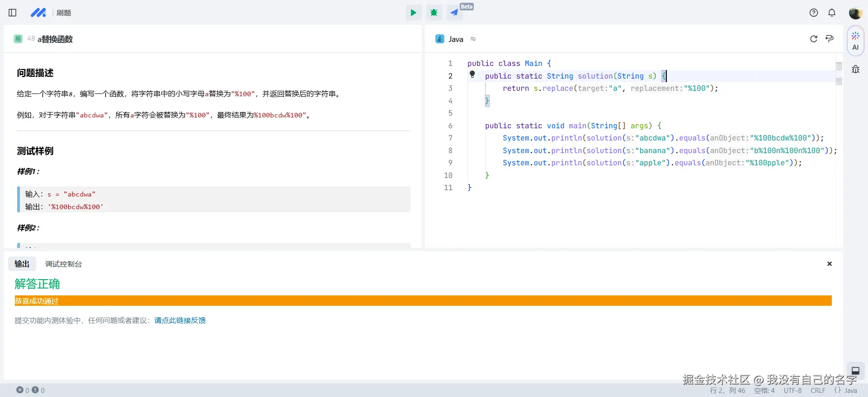Submit solution with the Beta send icon

point(454,13)
